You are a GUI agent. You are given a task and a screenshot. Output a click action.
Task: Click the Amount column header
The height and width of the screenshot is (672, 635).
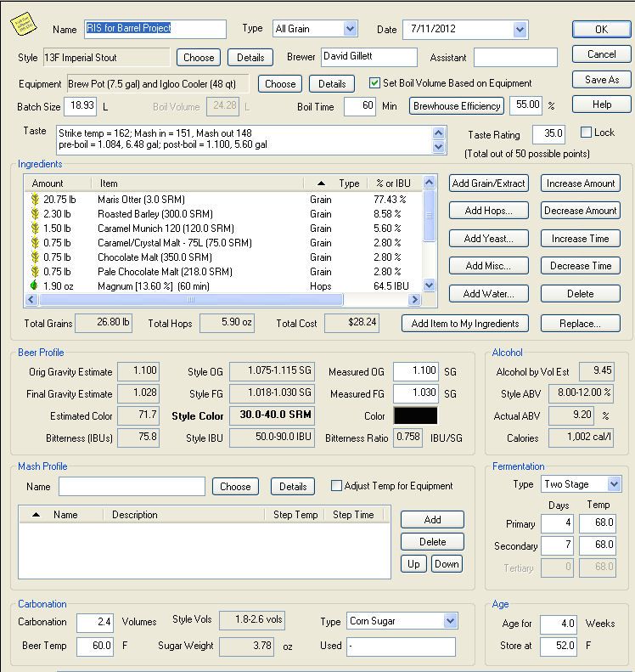tap(58, 184)
